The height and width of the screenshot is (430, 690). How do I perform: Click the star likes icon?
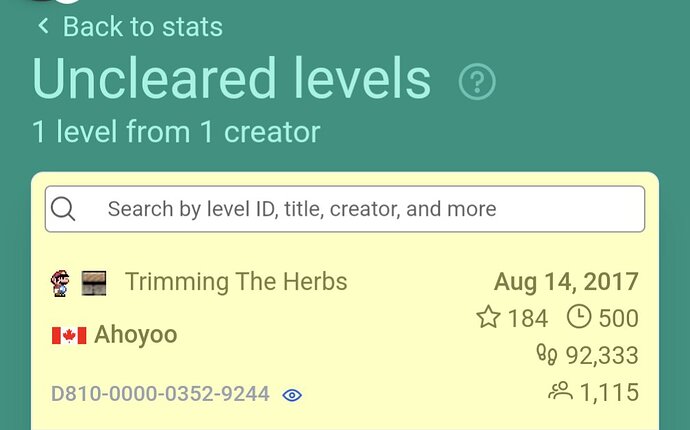pyautogui.click(x=488, y=317)
